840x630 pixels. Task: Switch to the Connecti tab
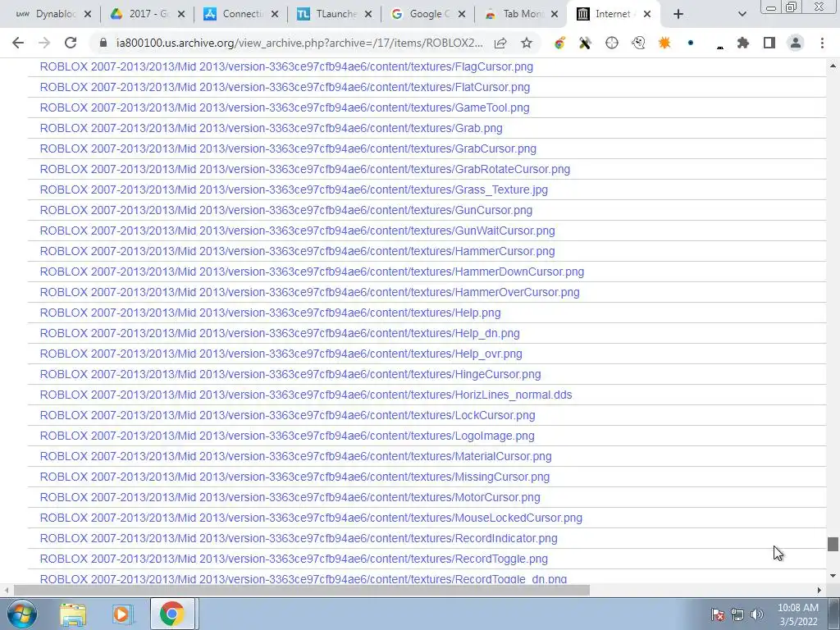click(234, 14)
